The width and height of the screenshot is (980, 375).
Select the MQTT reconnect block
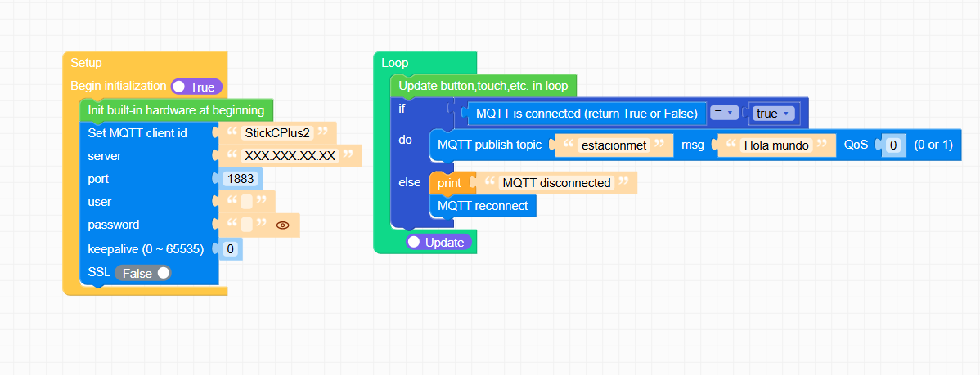[483, 206]
